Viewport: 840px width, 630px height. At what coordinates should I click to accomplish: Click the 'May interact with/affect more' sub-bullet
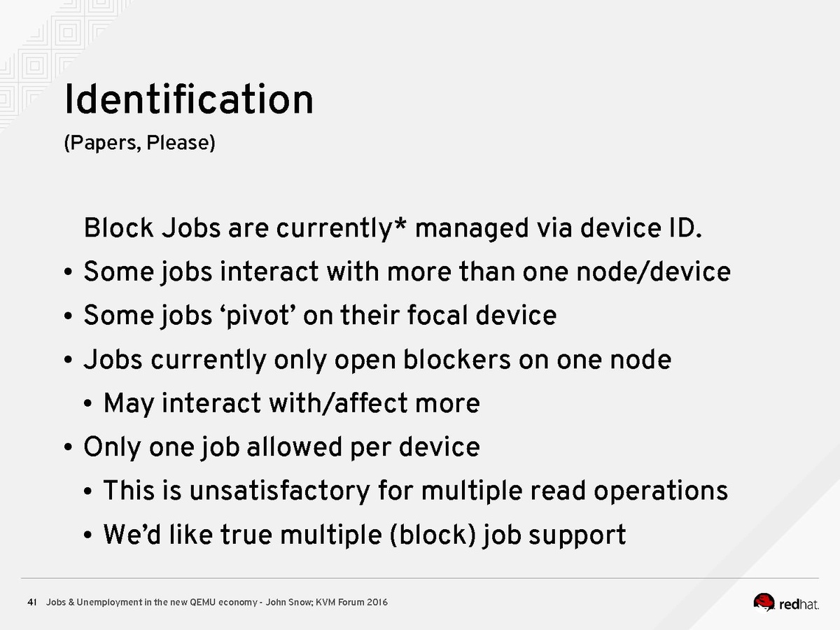pos(291,403)
